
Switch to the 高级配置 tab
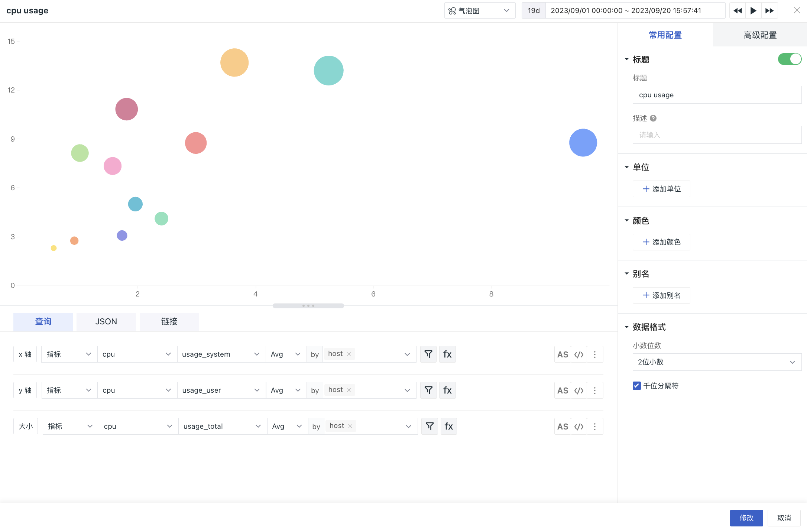coord(760,35)
